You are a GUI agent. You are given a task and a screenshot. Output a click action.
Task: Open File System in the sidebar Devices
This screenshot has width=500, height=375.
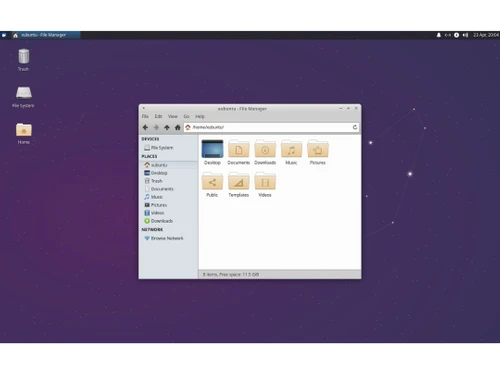[x=168, y=148]
